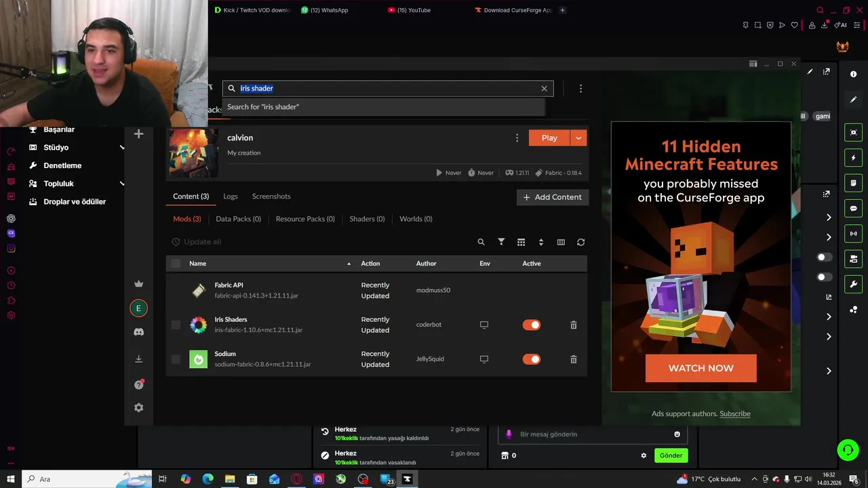Viewport: 868px width, 488px height.
Task: Disable the Sodium mod toggle
Action: pyautogui.click(x=532, y=359)
